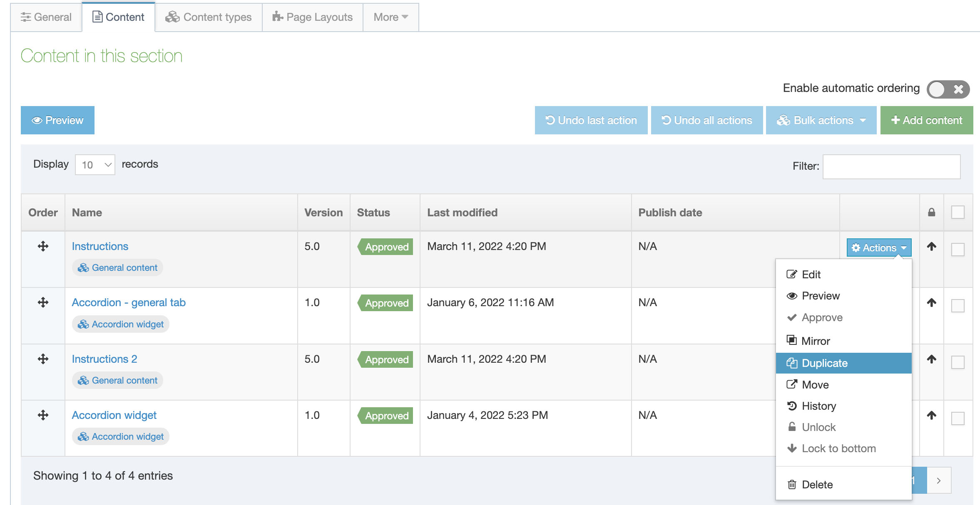Toggle Enable automatic ordering switch
The image size is (980, 505).
point(948,89)
